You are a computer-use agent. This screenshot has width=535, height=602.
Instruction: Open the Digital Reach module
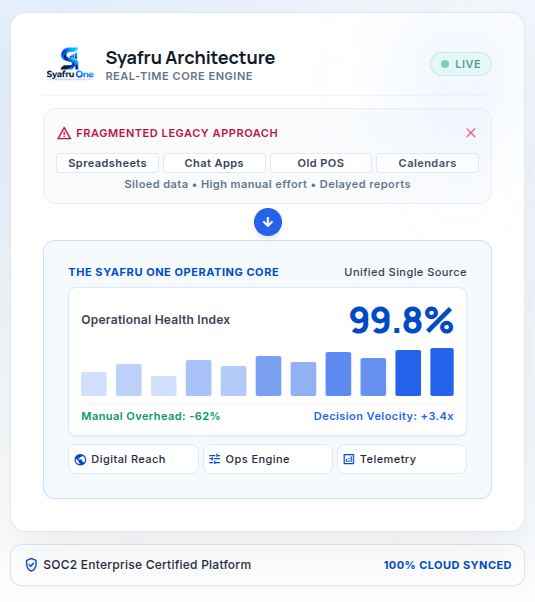click(133, 459)
